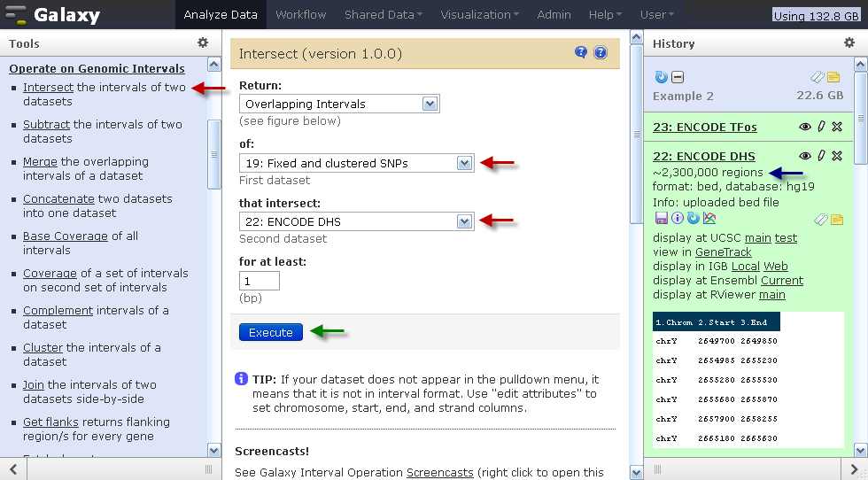Viewport: 868px width, 480px height.
Task: Delete the 22: ENCODE DHS dataset
Action: tap(837, 156)
